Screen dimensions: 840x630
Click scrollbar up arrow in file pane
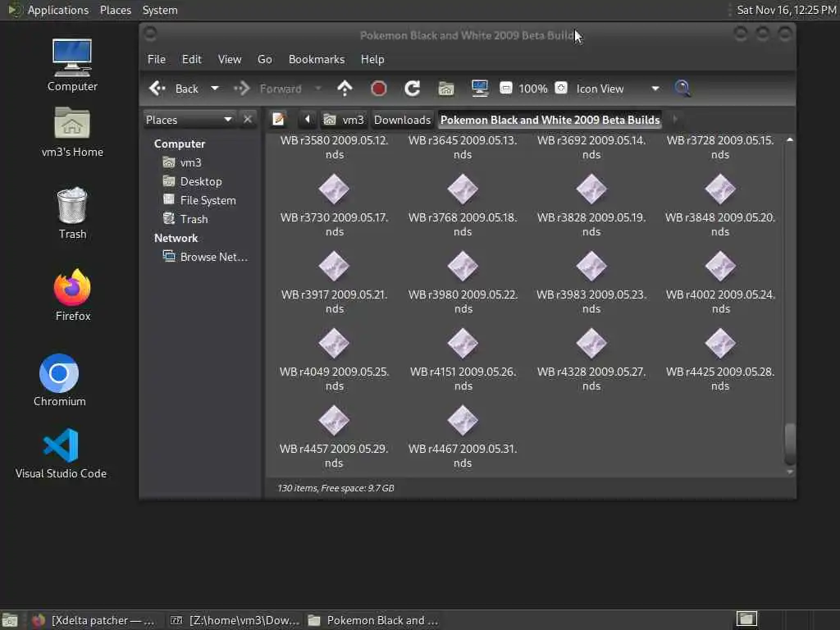(790, 139)
